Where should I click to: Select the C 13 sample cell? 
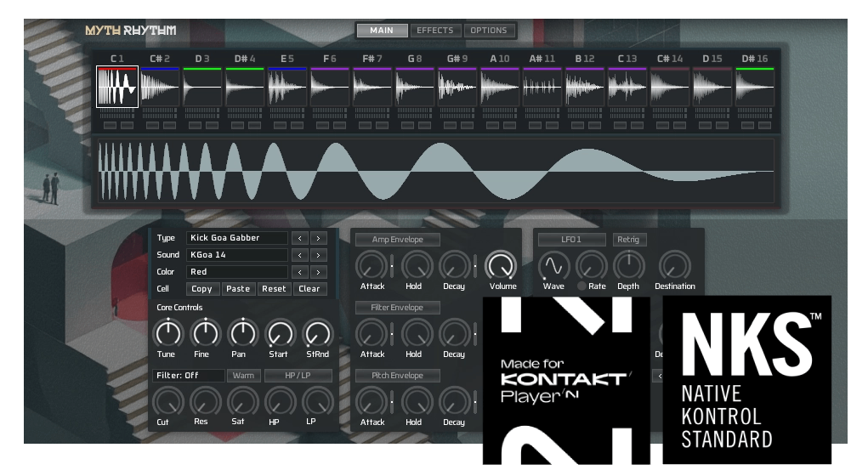click(627, 87)
